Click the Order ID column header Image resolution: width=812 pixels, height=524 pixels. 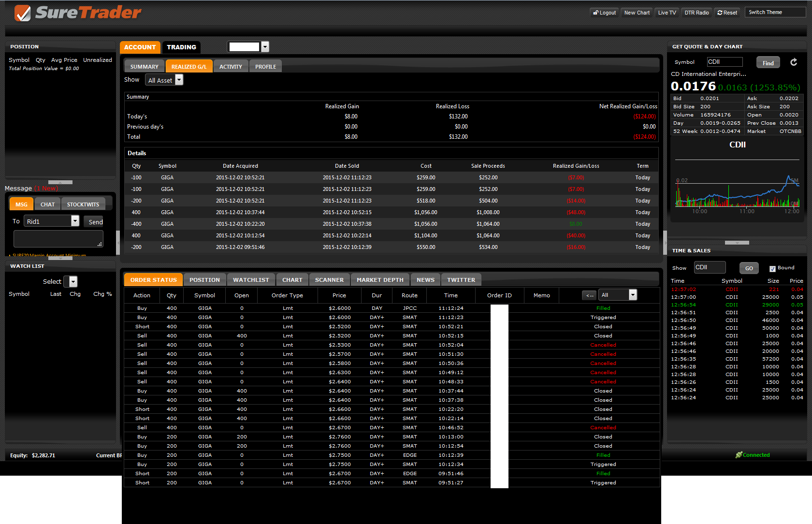pos(499,295)
